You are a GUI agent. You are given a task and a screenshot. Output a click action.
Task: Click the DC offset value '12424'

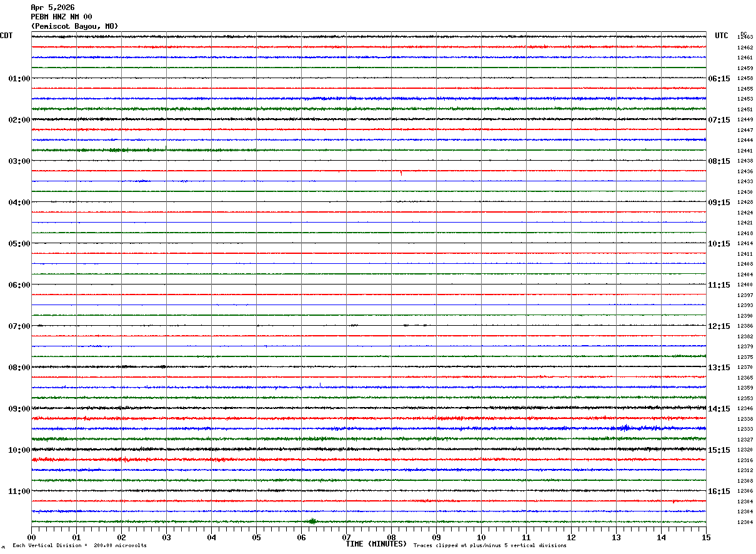pos(745,213)
